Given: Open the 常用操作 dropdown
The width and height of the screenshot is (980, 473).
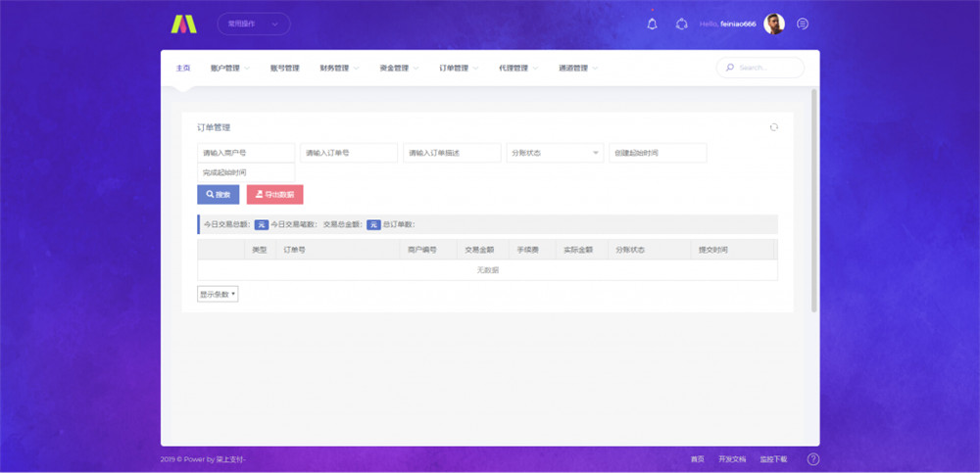Looking at the screenshot, I should 253,24.
